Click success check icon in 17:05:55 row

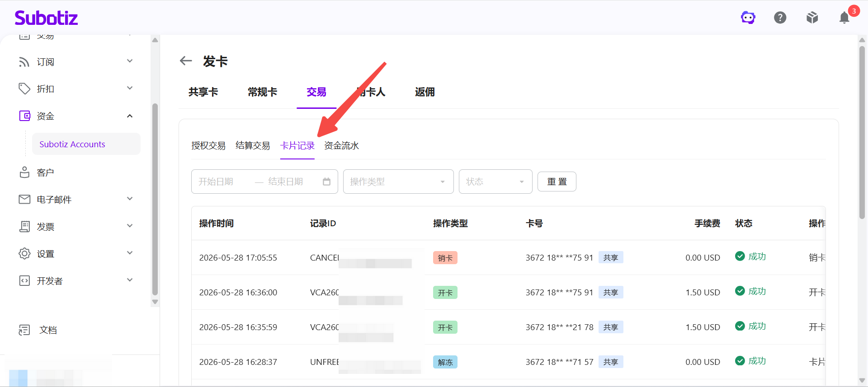tap(740, 256)
